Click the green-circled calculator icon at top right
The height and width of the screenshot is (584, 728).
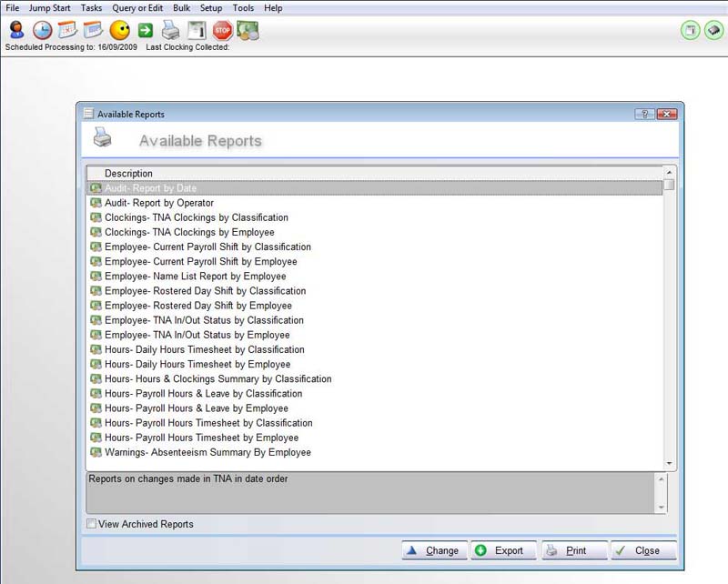pos(691,30)
